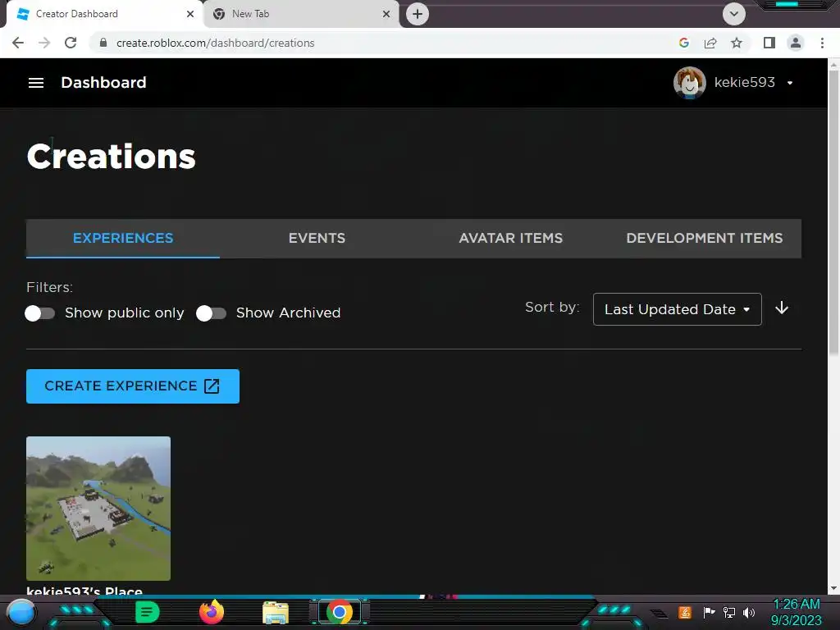Open the tab search dropdown chevron
This screenshot has width=840, height=630.
point(734,14)
